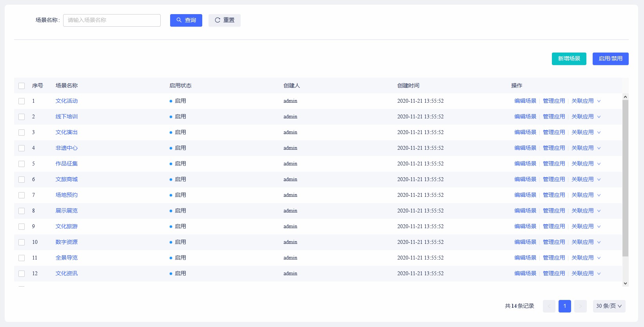
Task: Click the 查询 search button
Action: 186,20
